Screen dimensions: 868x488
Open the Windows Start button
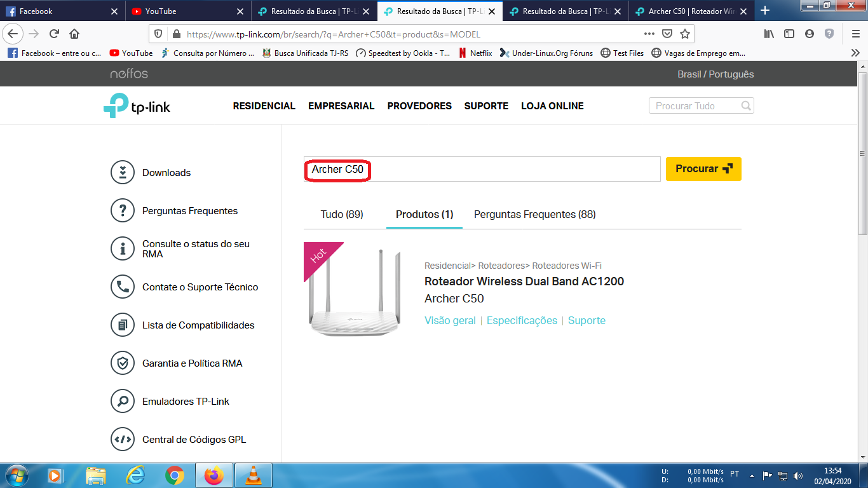(x=17, y=475)
